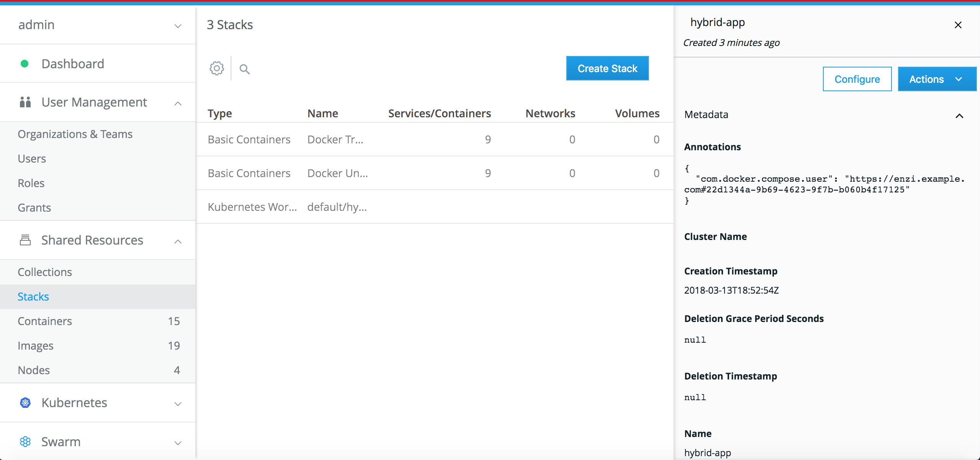Collapse the Metadata section
The height and width of the screenshot is (460, 980).
tap(959, 115)
